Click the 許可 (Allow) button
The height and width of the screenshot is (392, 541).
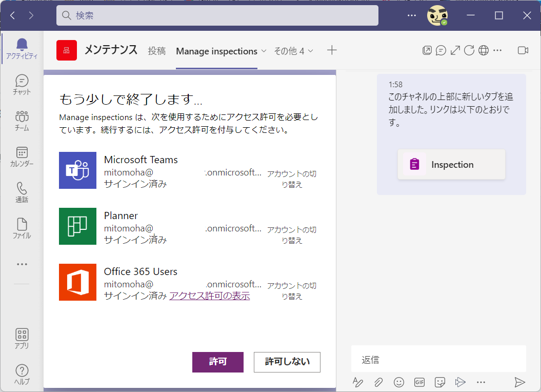(x=218, y=362)
